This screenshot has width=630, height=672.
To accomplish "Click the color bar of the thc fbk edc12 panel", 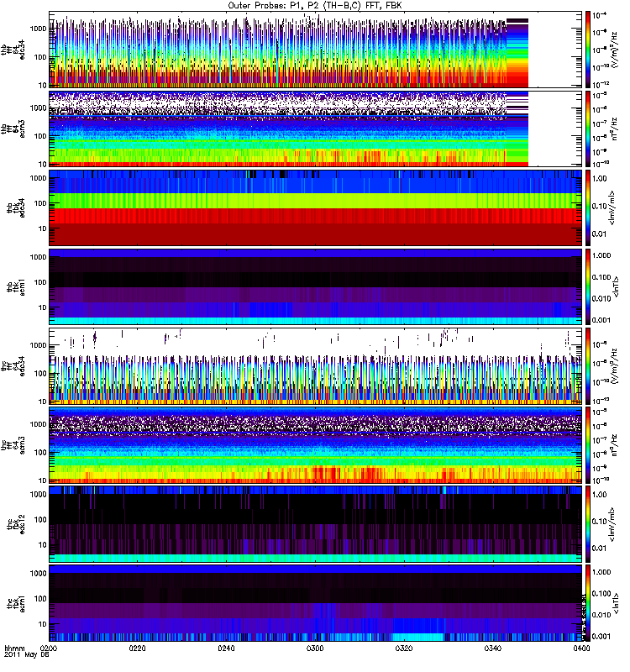I will coord(591,523).
